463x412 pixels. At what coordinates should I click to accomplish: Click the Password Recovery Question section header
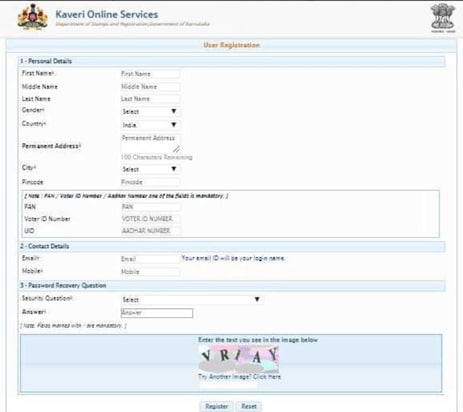232,286
